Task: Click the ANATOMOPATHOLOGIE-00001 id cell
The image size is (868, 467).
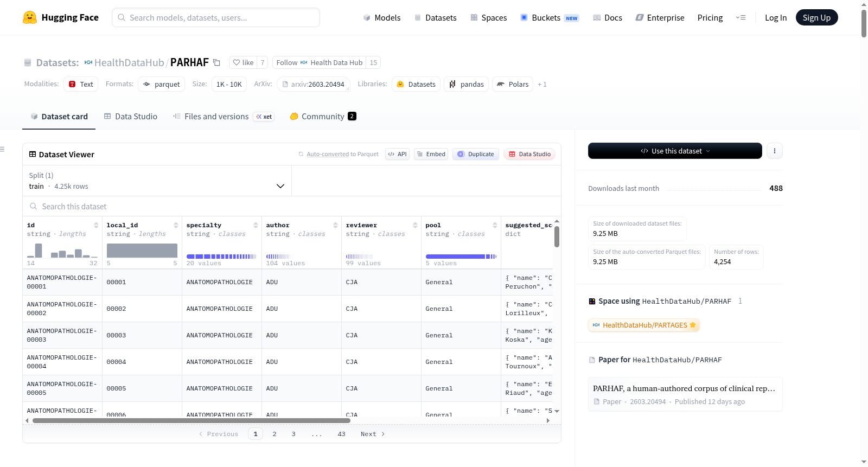Action: 62,282
